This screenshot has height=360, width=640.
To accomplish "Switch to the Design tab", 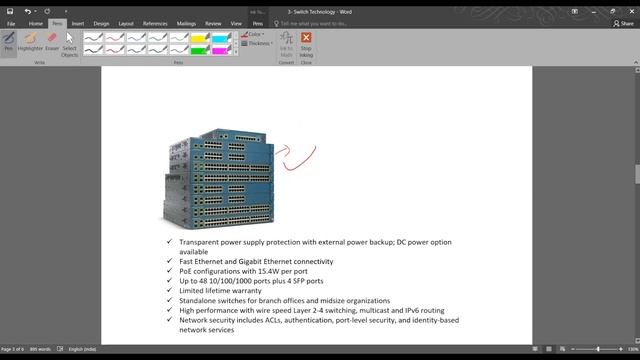I will click(x=101, y=24).
